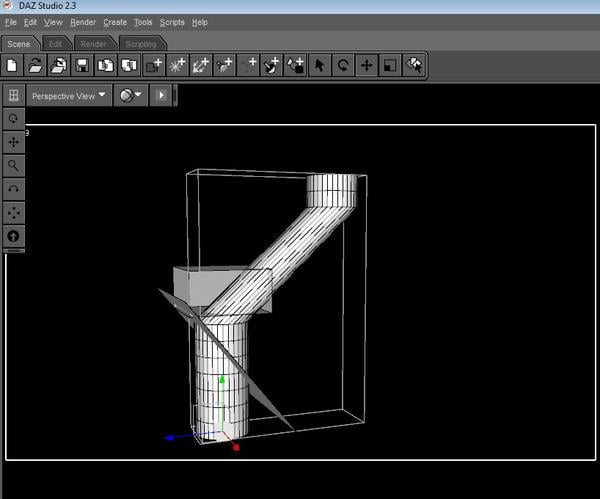Click the New scene file icon

coord(12,65)
